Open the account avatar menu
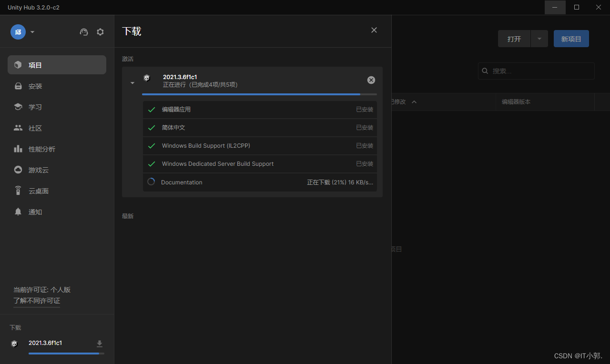The width and height of the screenshot is (610, 364). [18, 32]
